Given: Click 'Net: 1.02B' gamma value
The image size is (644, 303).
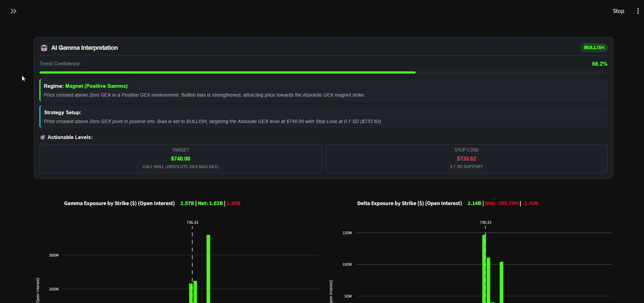Looking at the screenshot, I should click(210, 203).
